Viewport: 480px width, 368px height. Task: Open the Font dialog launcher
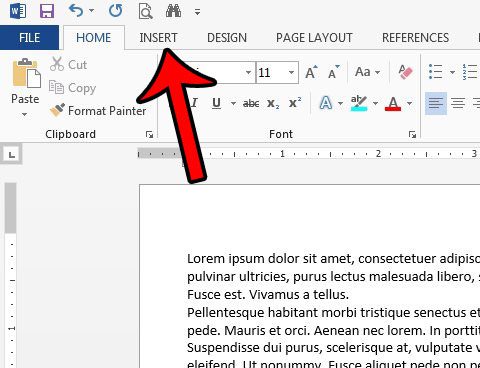(412, 134)
